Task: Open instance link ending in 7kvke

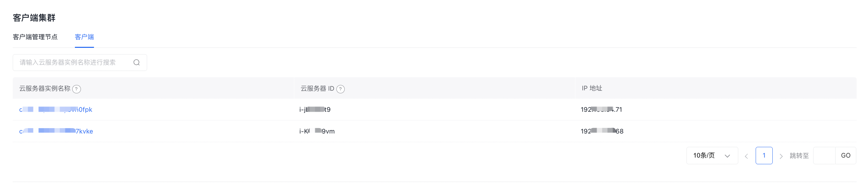Action: point(56,131)
